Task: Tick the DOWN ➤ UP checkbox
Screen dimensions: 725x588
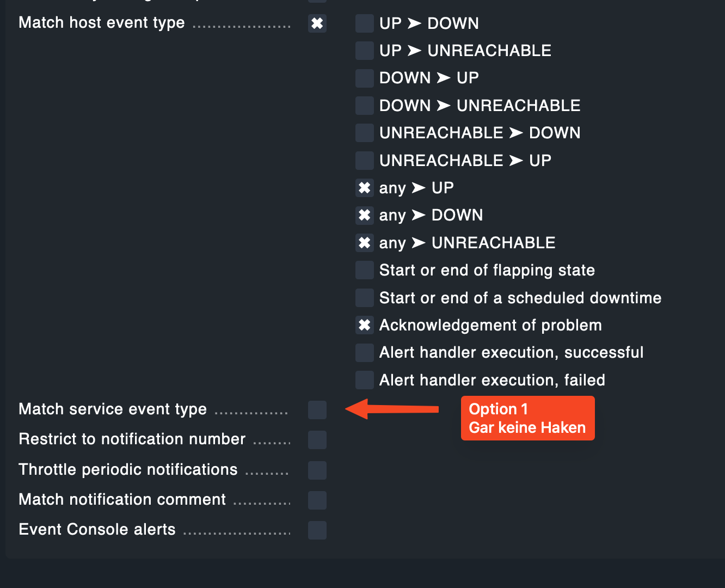Action: (x=364, y=78)
